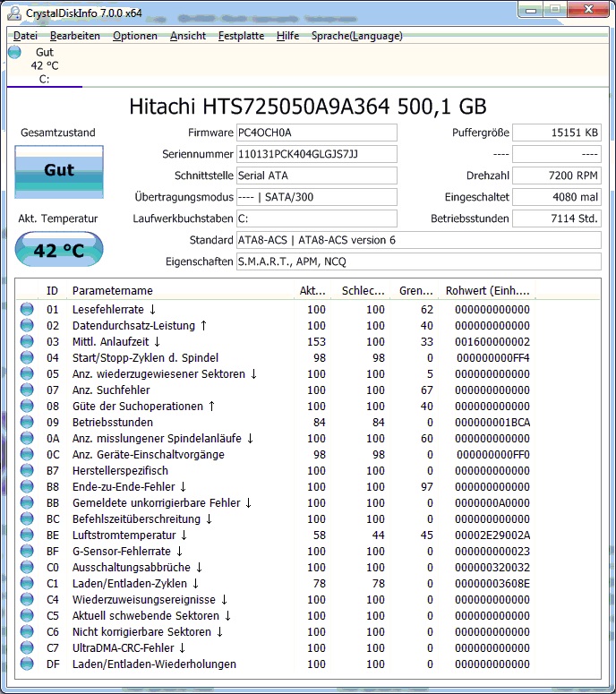Click the Schnittstelle field Serial ATA
This screenshot has height=694, width=616.
(316, 176)
